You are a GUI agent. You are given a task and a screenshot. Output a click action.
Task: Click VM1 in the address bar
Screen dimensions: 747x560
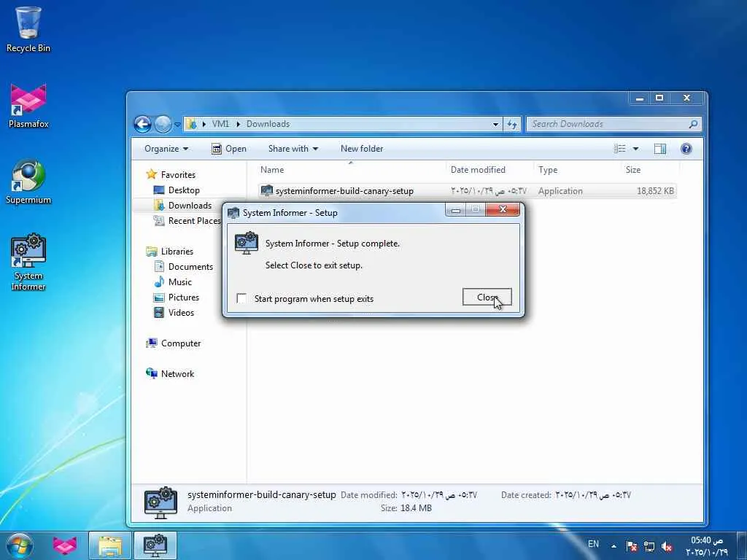coord(220,124)
